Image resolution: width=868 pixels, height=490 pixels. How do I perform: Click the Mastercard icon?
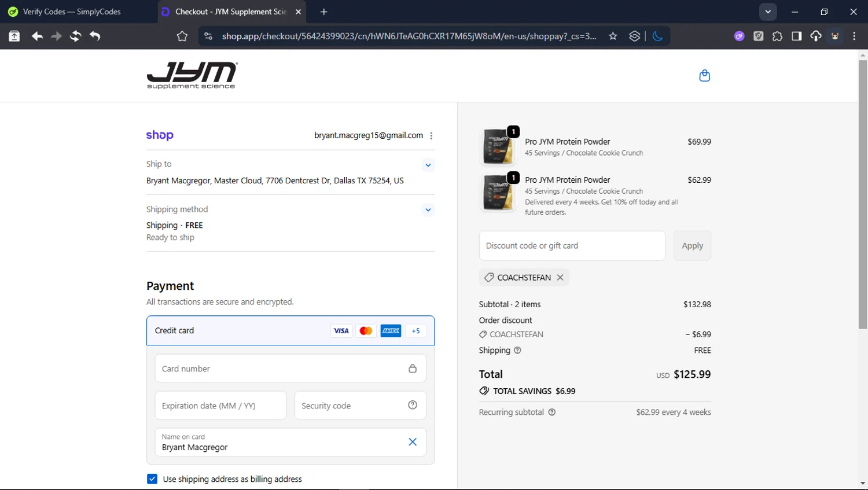pos(366,331)
